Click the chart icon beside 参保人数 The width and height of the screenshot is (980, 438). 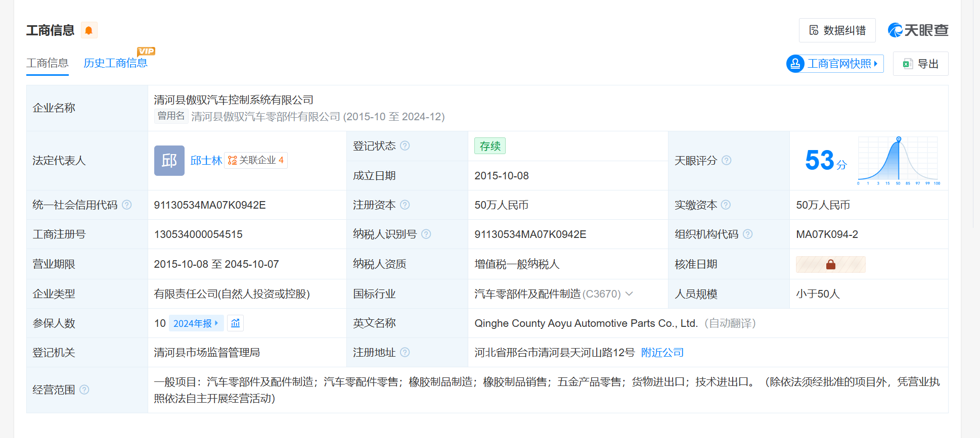pyautogui.click(x=236, y=323)
